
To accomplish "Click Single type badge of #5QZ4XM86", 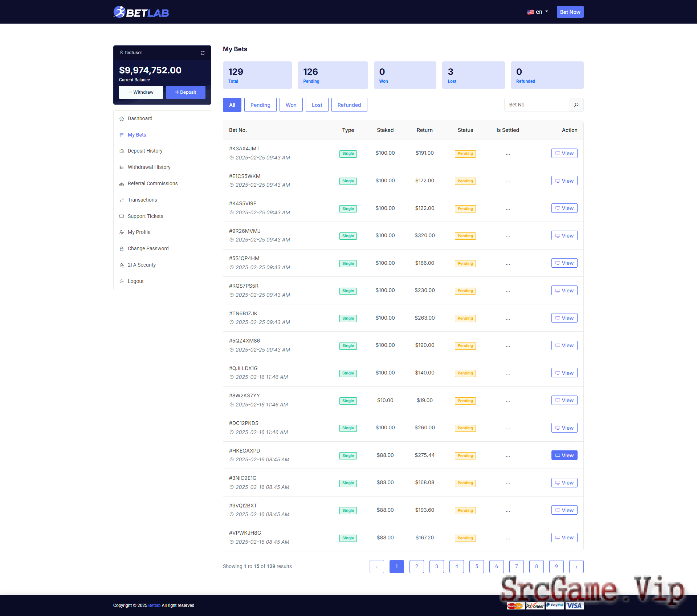I will (348, 346).
